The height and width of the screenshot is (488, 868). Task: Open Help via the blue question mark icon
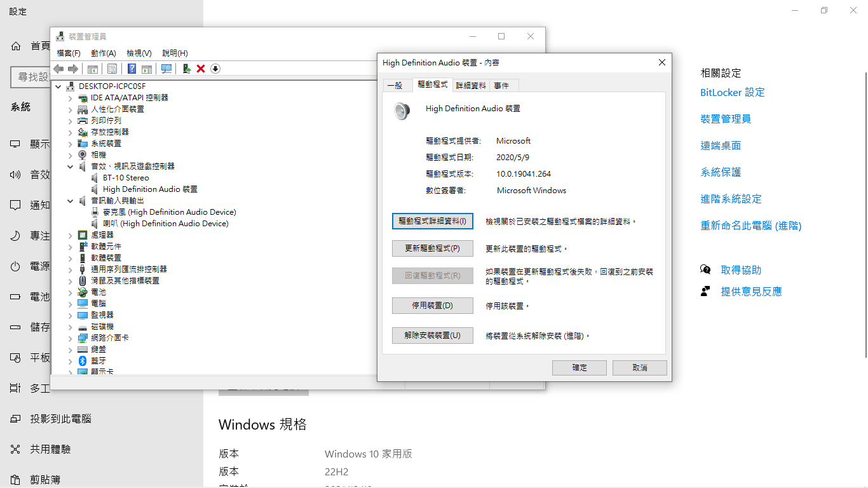[x=132, y=69]
